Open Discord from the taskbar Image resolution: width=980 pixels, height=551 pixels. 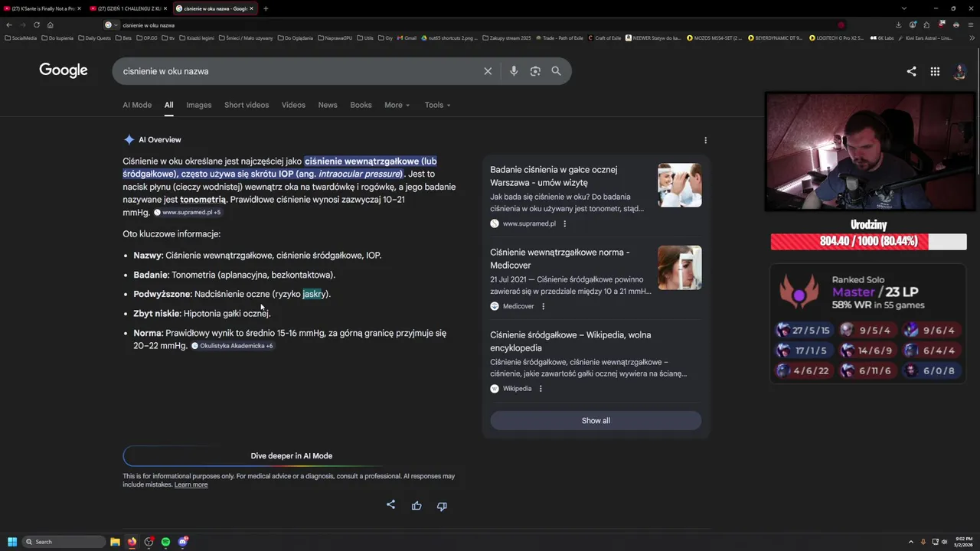tap(183, 542)
